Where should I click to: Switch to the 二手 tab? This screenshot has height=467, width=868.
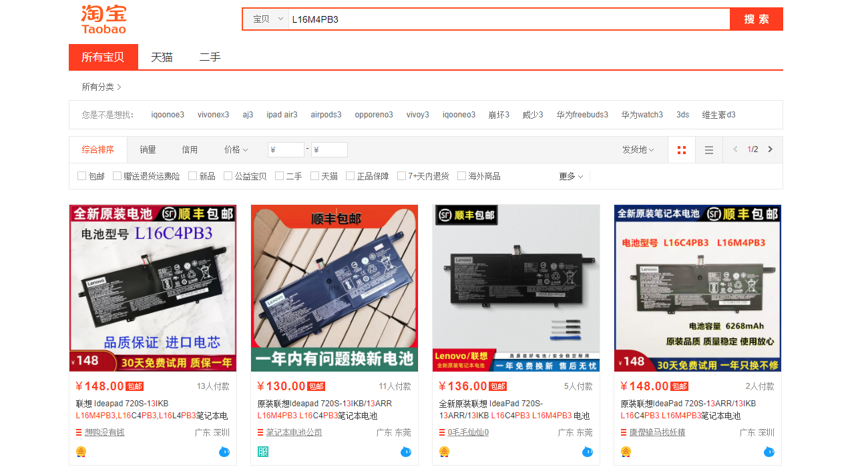pyautogui.click(x=210, y=57)
